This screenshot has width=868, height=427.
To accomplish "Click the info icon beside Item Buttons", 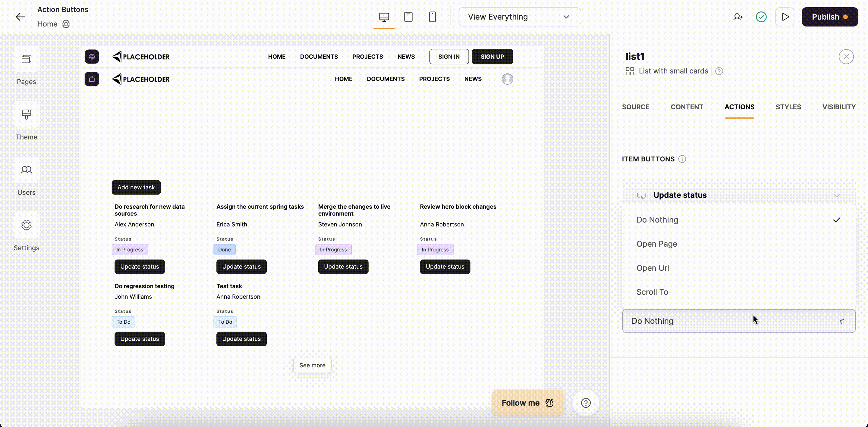I will pos(682,159).
